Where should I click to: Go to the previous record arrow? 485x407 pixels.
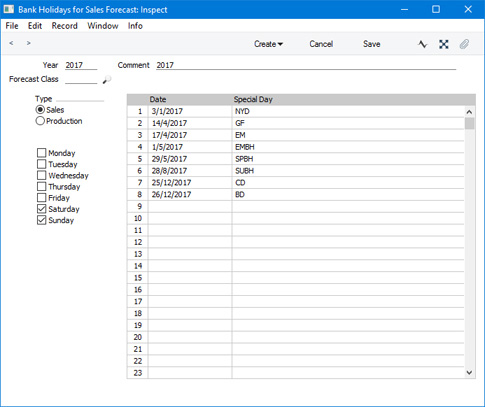[11, 43]
